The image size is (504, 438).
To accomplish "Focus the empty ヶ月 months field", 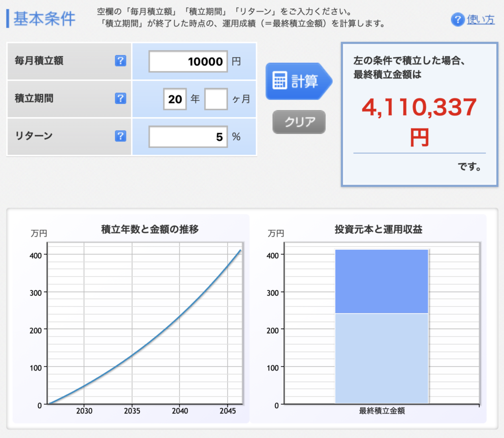I will (216, 99).
